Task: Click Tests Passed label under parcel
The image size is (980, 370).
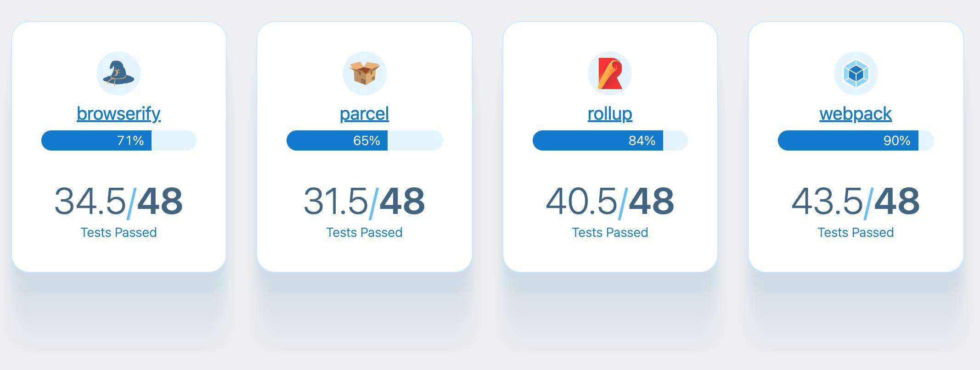Action: [365, 232]
